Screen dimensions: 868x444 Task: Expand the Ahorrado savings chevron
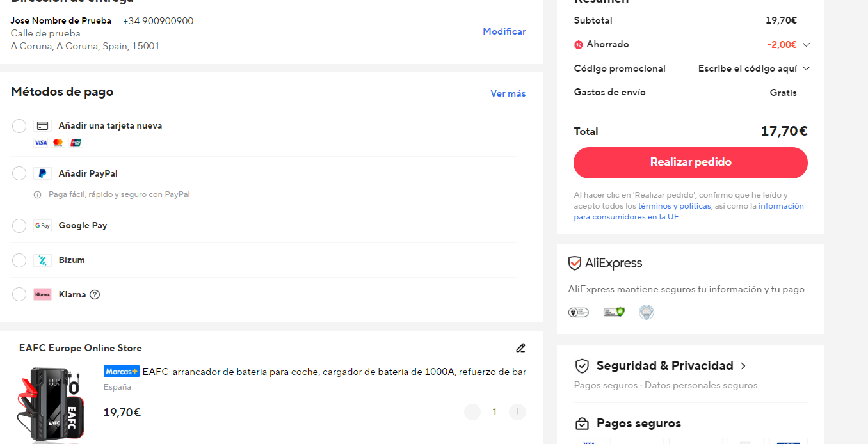[806, 45]
